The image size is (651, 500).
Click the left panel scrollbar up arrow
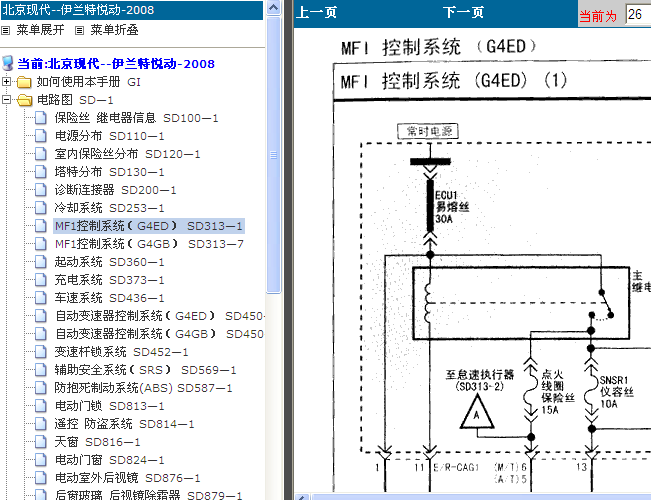click(x=274, y=8)
